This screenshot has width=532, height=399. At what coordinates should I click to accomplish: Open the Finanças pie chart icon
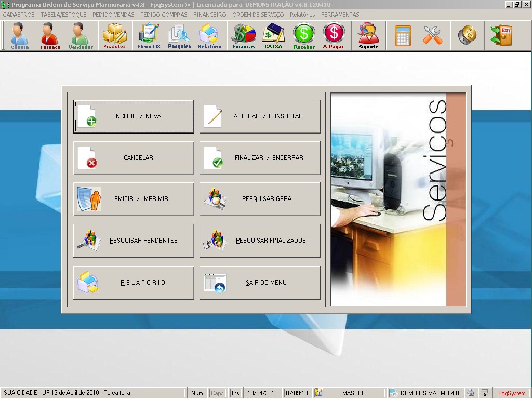pos(243,36)
